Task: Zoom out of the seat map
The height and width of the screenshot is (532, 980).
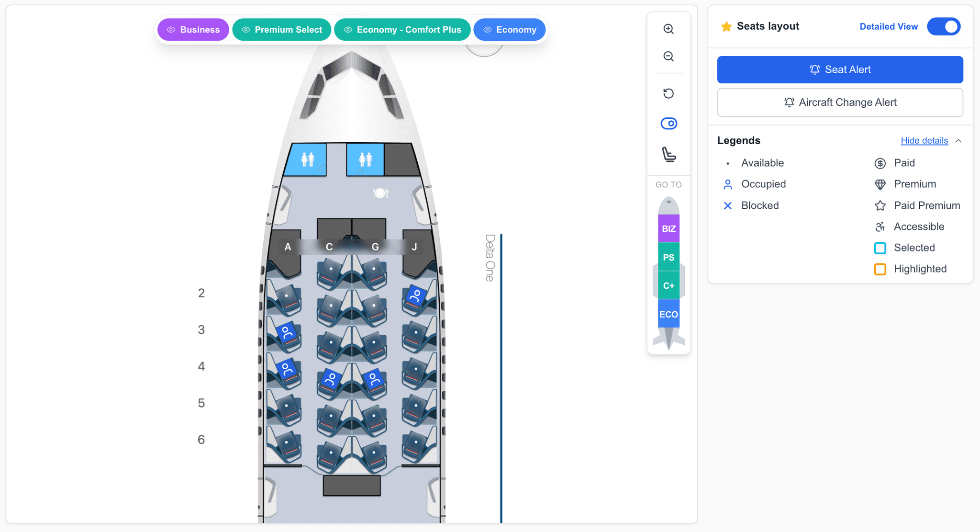Action: [x=668, y=56]
